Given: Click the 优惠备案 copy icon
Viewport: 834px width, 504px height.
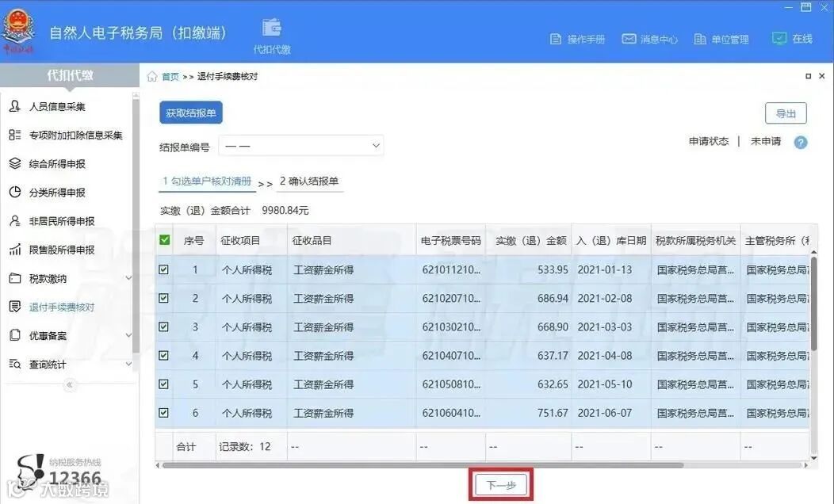Looking at the screenshot, I should (15, 335).
